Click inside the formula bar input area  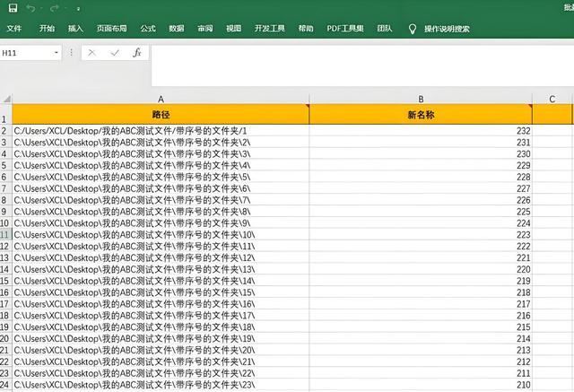point(359,54)
